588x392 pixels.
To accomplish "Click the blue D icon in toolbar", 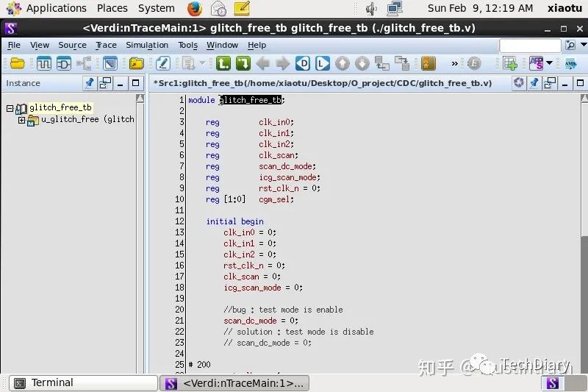I will 303,64.
